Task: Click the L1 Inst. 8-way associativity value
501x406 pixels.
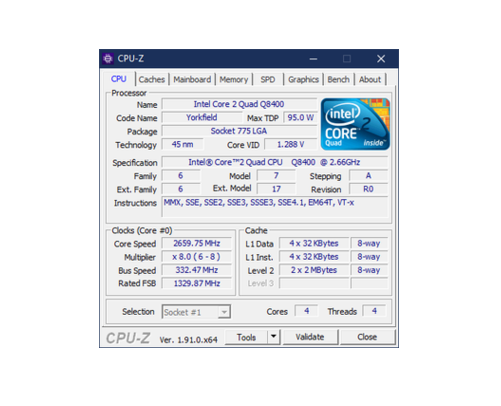Action: tap(369, 257)
